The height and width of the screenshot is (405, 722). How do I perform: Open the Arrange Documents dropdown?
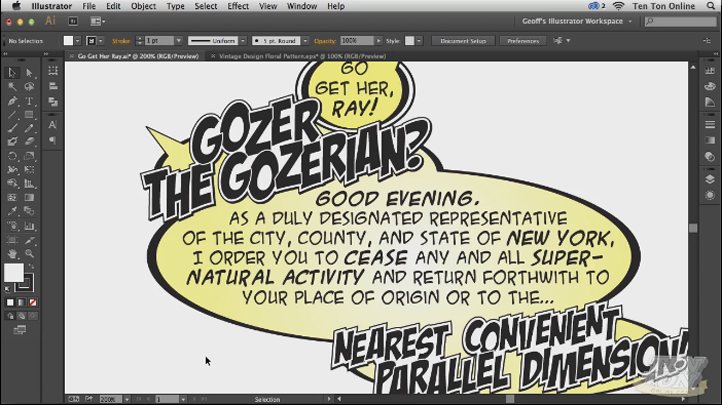98,21
